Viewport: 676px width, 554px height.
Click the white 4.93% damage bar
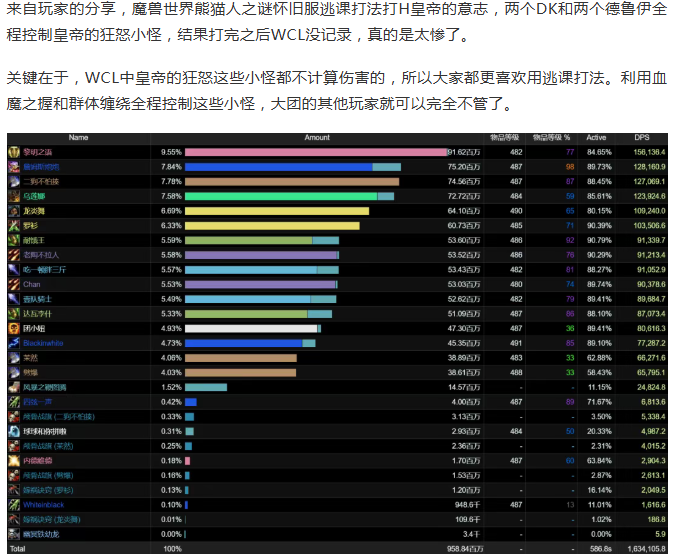tap(250, 328)
